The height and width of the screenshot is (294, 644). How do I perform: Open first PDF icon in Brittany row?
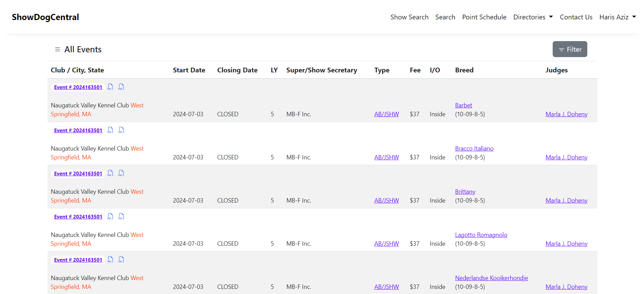(x=110, y=173)
